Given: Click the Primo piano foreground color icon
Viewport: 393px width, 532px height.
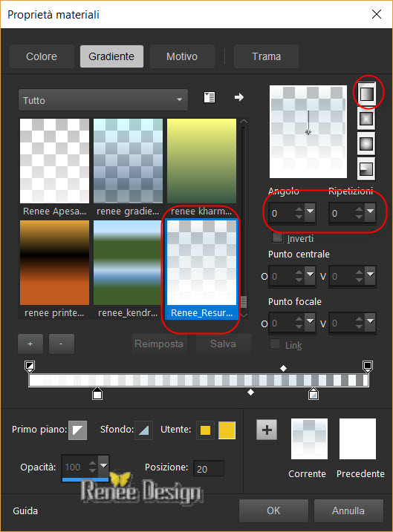Looking at the screenshot, I should (78, 430).
